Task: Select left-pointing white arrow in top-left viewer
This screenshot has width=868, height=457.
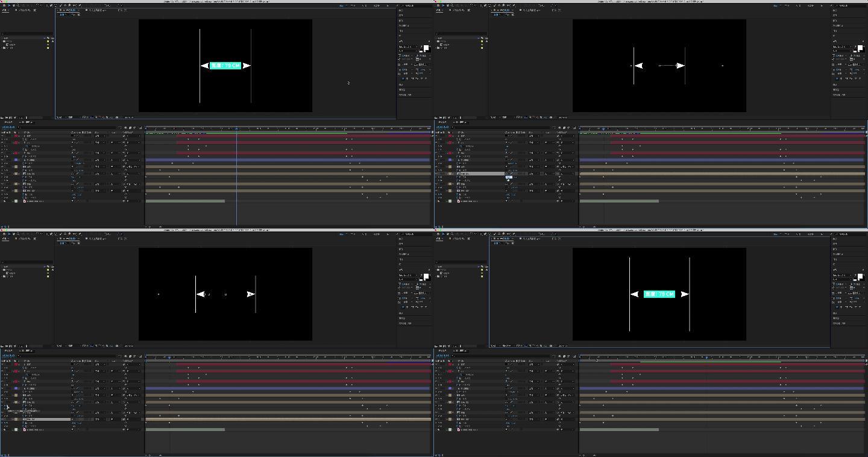Action: pyautogui.click(x=205, y=66)
